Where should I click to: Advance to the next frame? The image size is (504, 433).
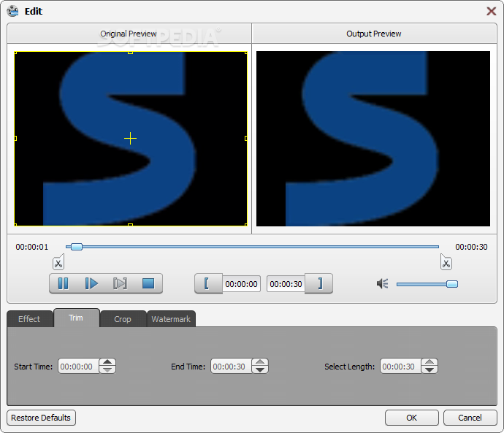pyautogui.click(x=120, y=283)
